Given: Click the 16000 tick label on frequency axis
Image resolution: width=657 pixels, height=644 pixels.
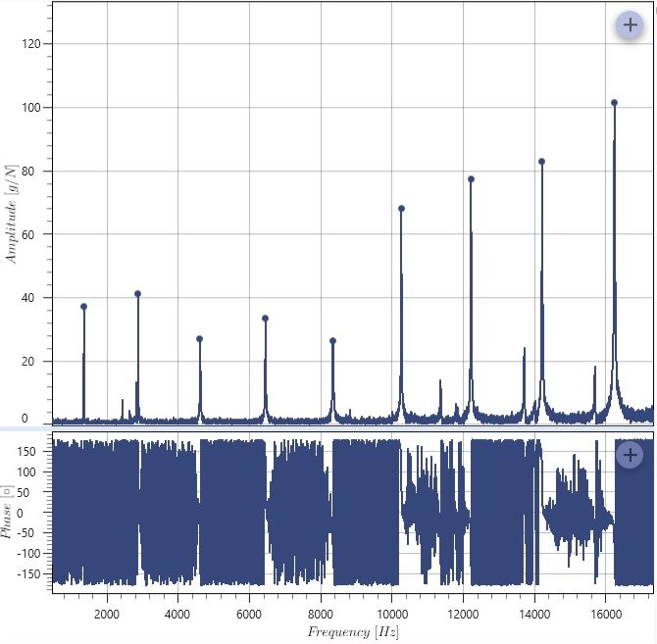Looking at the screenshot, I should pyautogui.click(x=606, y=615).
